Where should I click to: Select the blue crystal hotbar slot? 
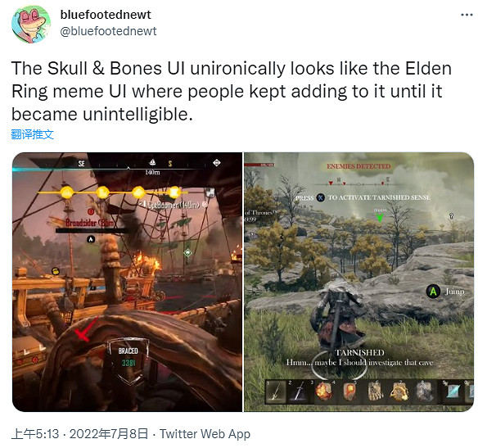pyautogui.click(x=453, y=391)
